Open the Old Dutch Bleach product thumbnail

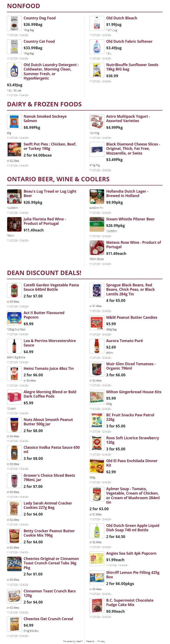pyautogui.click(x=97, y=23)
